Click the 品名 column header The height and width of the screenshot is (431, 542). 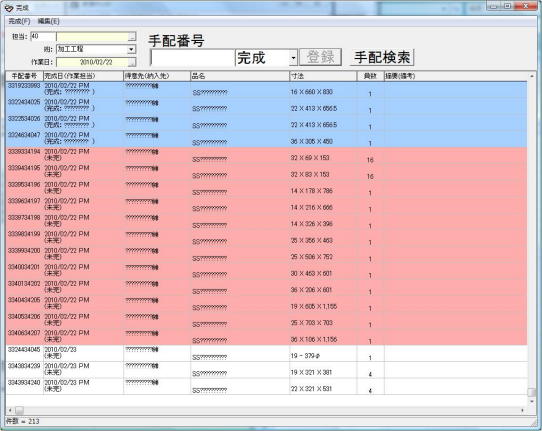(240, 76)
